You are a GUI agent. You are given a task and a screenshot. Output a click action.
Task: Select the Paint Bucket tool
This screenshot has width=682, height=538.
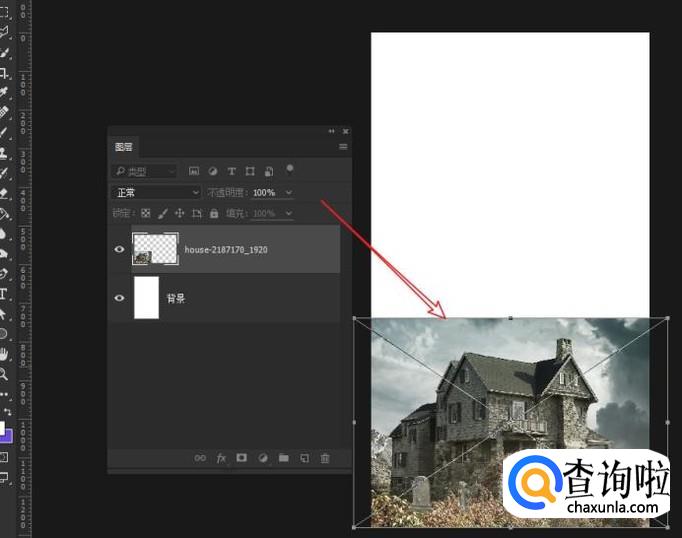tap(3, 213)
